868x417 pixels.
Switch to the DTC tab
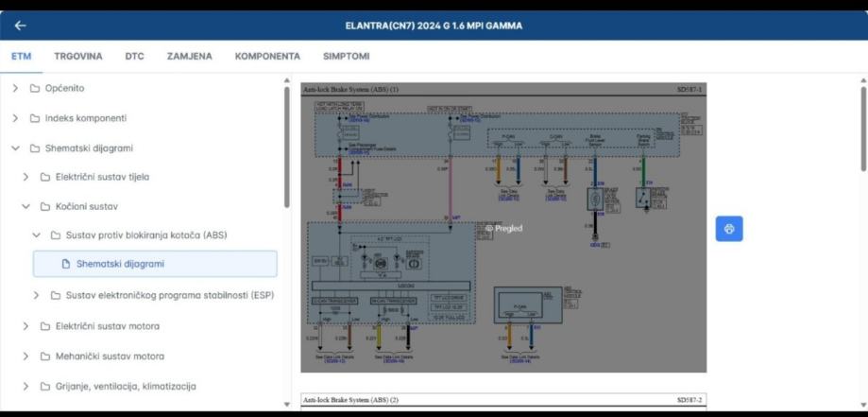point(134,56)
